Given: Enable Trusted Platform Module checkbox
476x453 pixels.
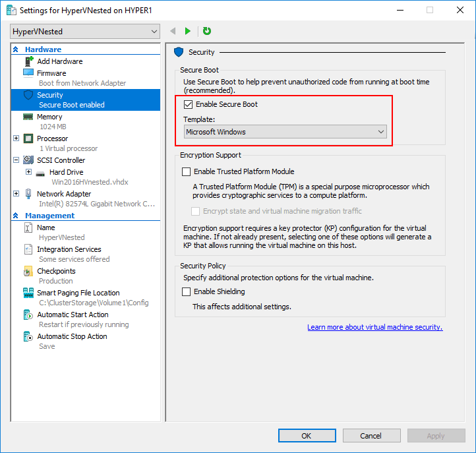Looking at the screenshot, I should (186, 171).
